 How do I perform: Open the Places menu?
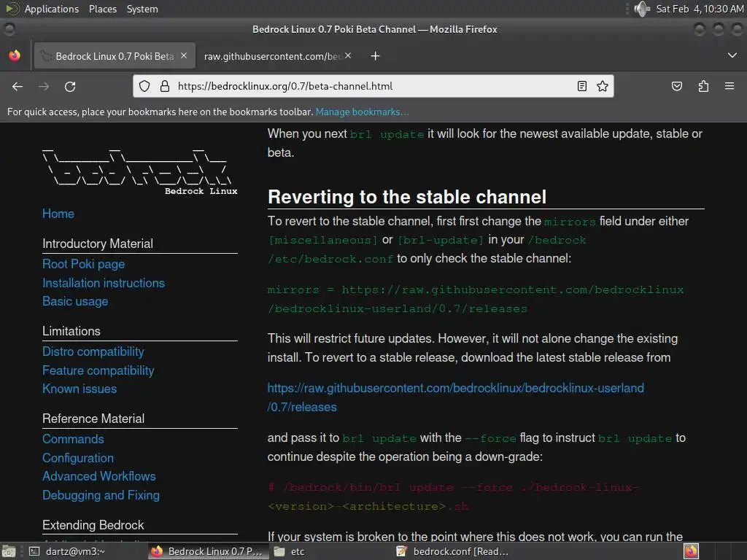[x=103, y=9]
